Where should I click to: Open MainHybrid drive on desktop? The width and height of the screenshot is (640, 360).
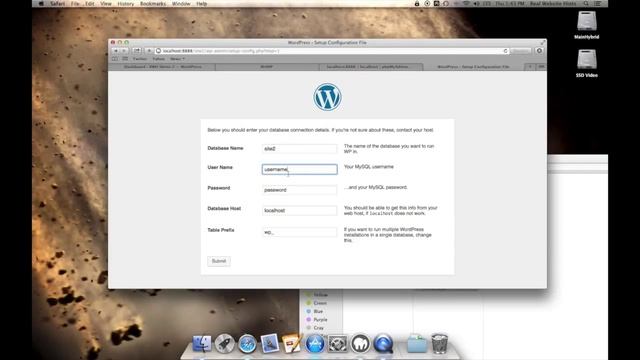point(587,24)
